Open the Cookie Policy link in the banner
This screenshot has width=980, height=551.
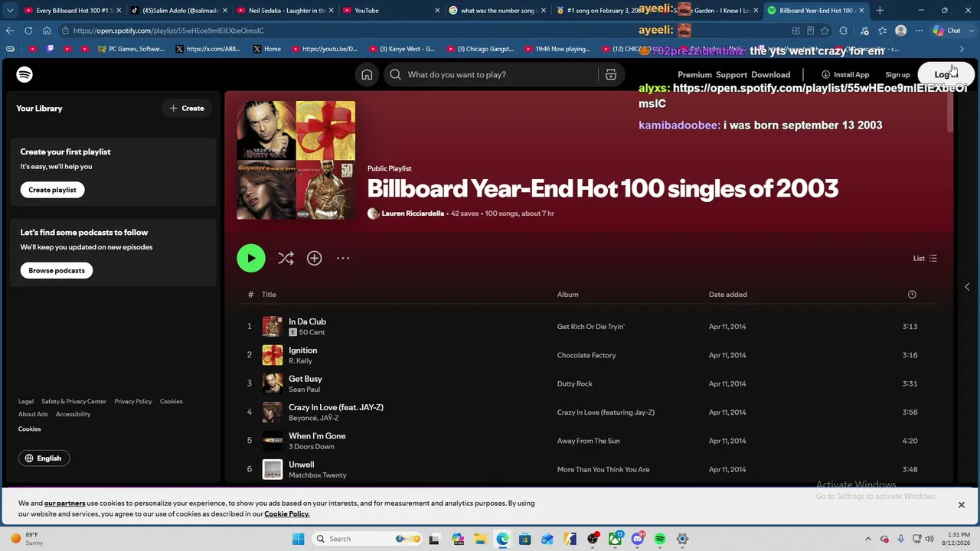click(x=287, y=514)
